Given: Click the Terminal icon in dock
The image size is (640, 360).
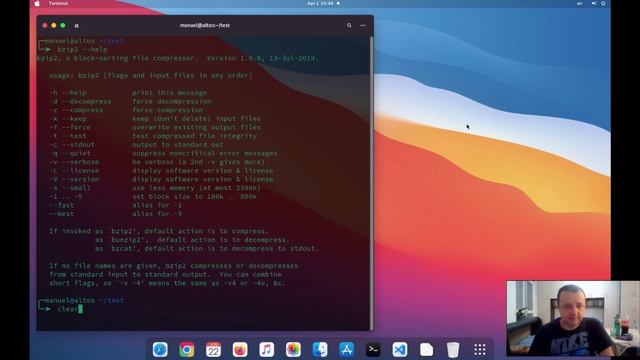Looking at the screenshot, I should tap(373, 350).
